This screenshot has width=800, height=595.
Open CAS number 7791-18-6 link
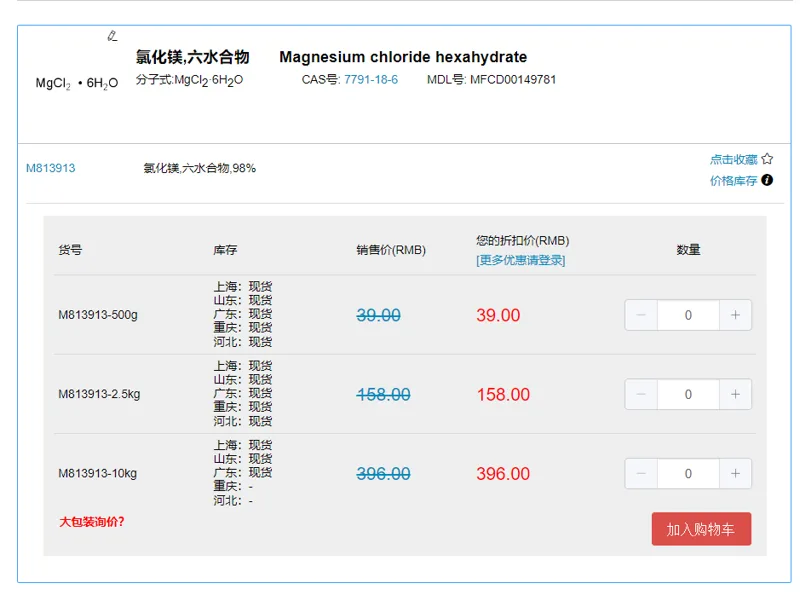371,80
